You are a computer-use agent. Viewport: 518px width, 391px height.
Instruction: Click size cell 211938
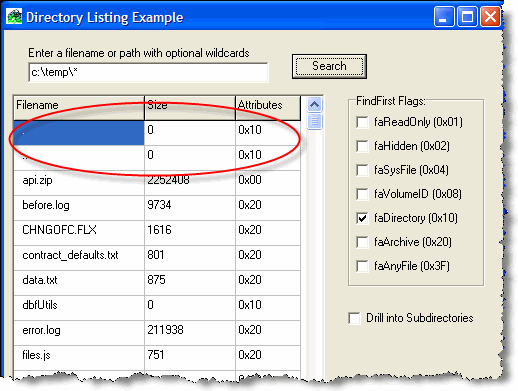[x=190, y=333]
